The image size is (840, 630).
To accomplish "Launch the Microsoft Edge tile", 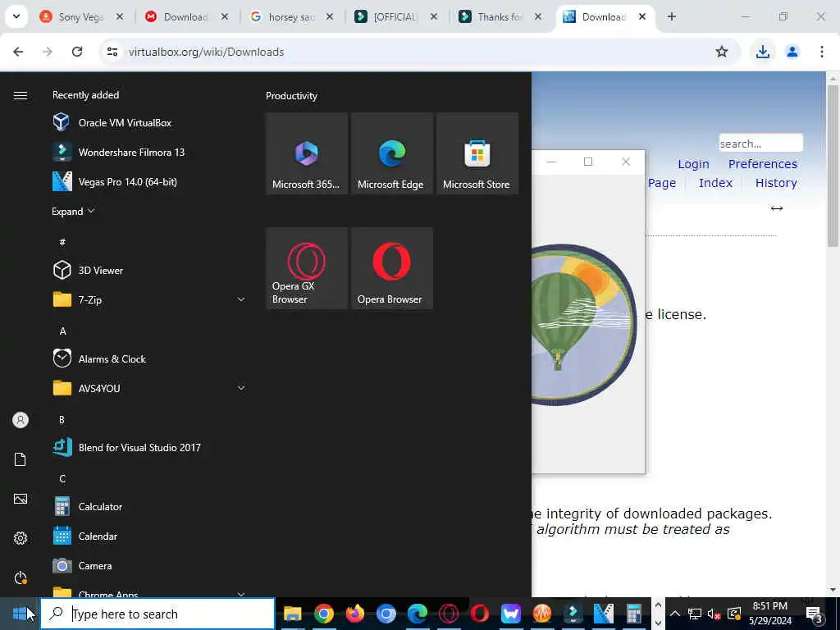I will point(391,153).
